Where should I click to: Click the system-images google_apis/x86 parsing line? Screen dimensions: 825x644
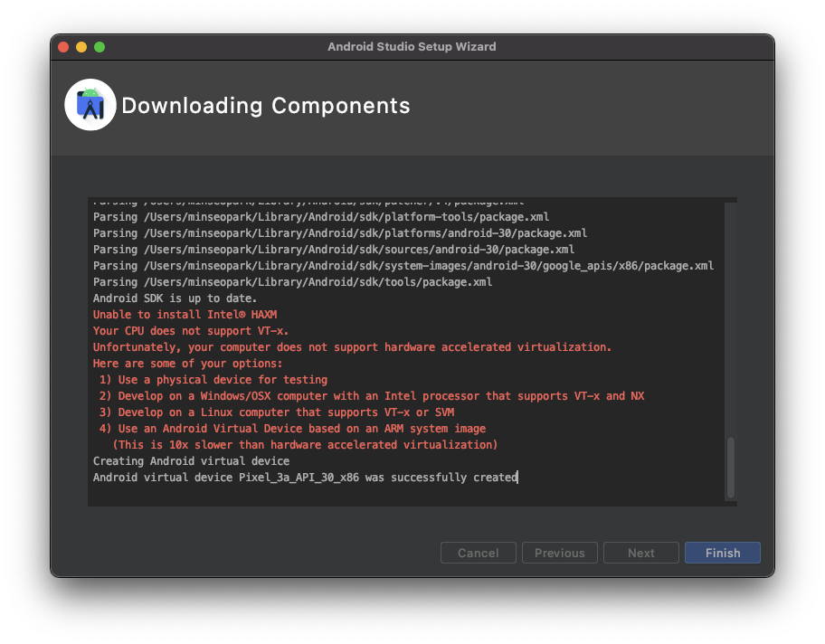tap(403, 266)
